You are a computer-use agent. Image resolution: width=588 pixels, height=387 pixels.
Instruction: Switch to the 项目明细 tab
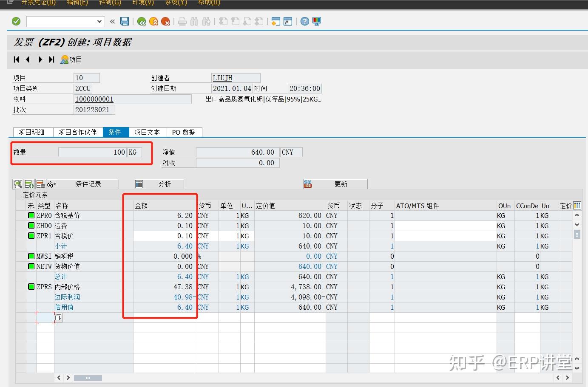click(33, 132)
